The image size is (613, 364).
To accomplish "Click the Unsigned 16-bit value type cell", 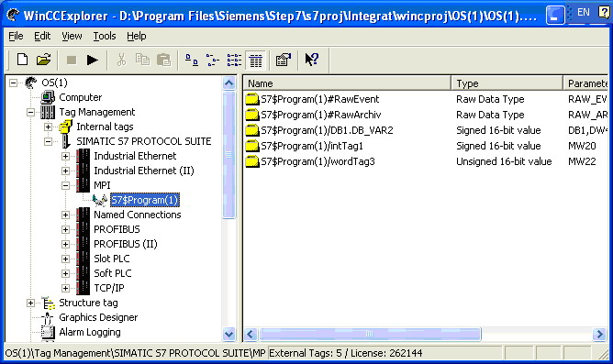I will (504, 161).
